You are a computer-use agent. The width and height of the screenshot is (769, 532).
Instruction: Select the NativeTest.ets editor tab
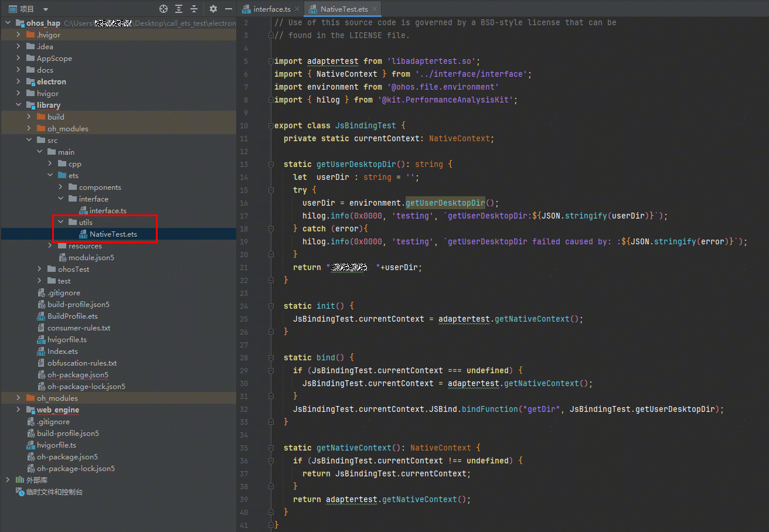point(345,9)
